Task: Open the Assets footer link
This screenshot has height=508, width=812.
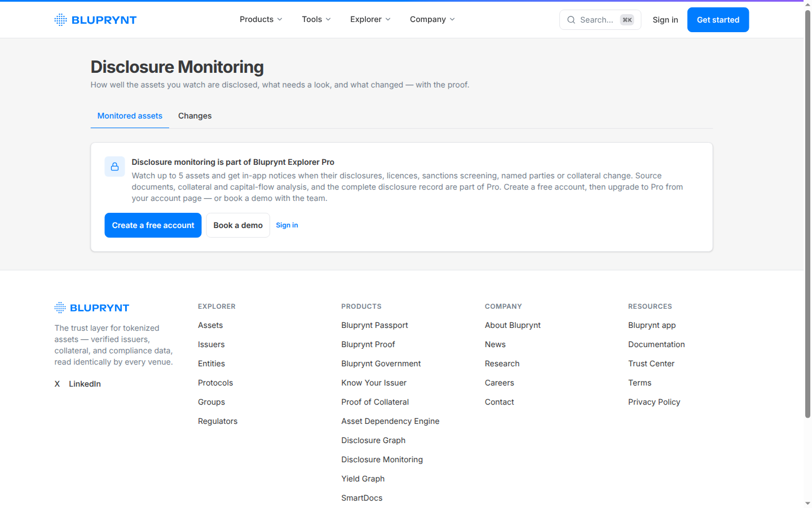Action: pos(210,325)
